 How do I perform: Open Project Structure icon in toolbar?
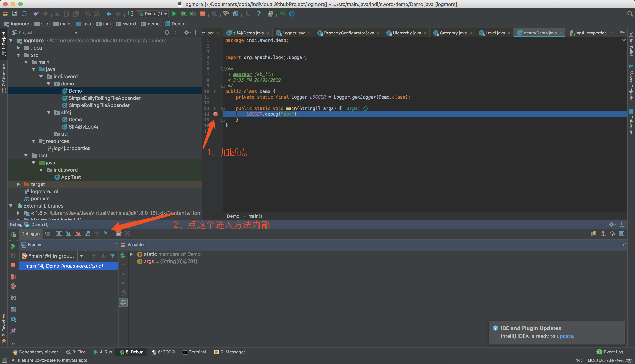pyautogui.click(x=235, y=14)
